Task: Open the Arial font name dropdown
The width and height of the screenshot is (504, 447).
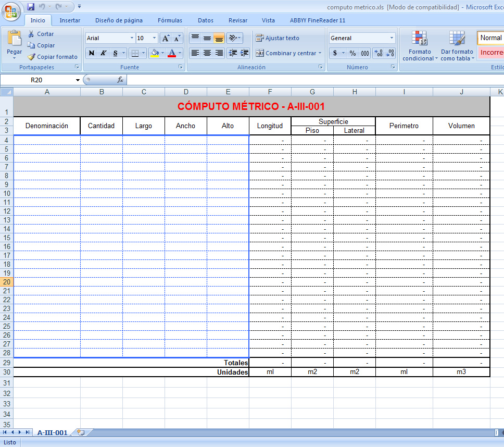Action: coord(131,38)
